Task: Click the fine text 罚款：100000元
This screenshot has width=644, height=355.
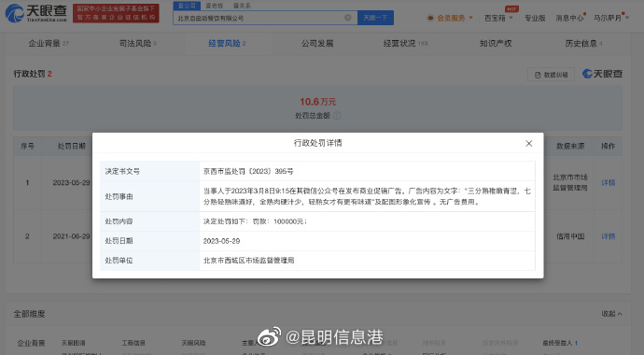Action: tap(279, 221)
